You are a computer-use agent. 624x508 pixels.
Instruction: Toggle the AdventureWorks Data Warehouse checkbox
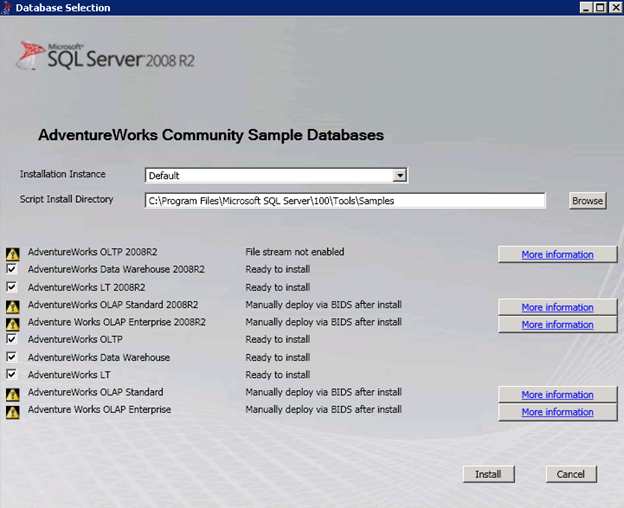click(x=12, y=356)
